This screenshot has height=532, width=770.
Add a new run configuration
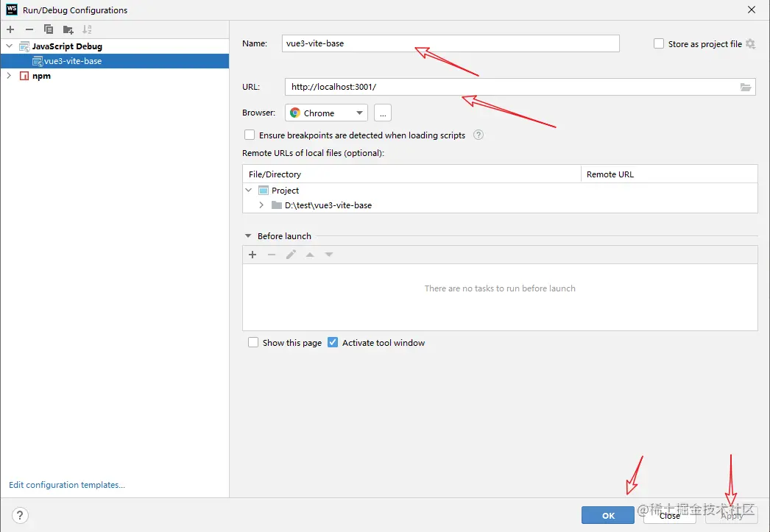tap(10, 29)
